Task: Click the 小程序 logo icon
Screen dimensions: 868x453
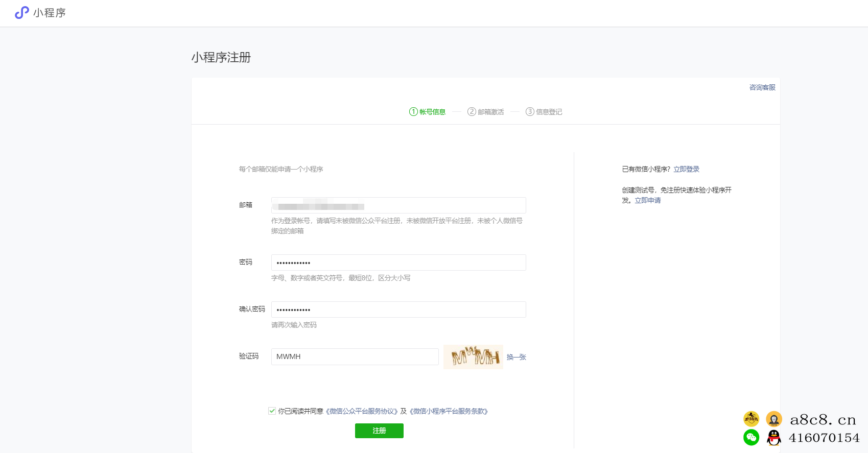Action: (x=22, y=13)
